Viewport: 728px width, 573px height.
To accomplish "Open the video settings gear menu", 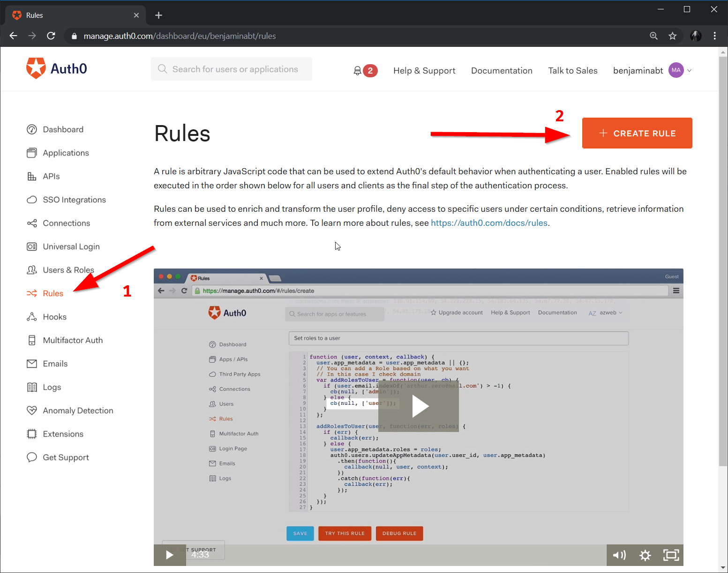I will tap(645, 555).
